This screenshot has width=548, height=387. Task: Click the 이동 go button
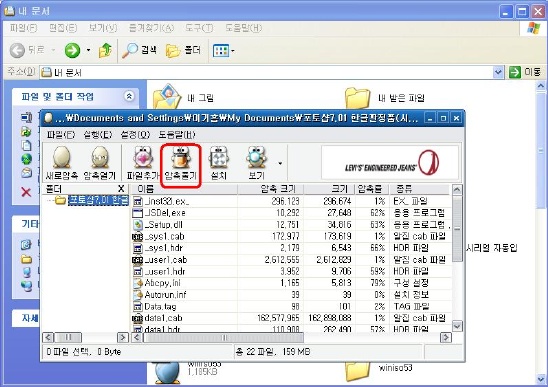coord(525,72)
